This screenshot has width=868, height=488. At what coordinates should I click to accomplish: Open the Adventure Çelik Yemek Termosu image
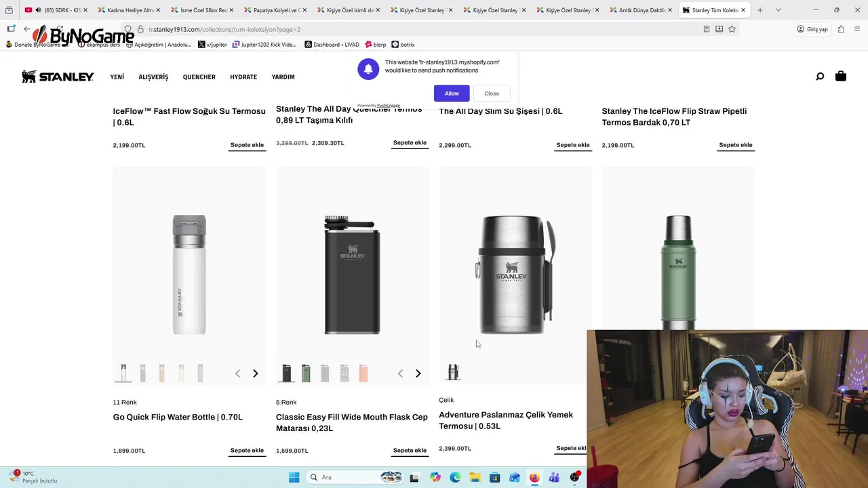[x=515, y=275]
